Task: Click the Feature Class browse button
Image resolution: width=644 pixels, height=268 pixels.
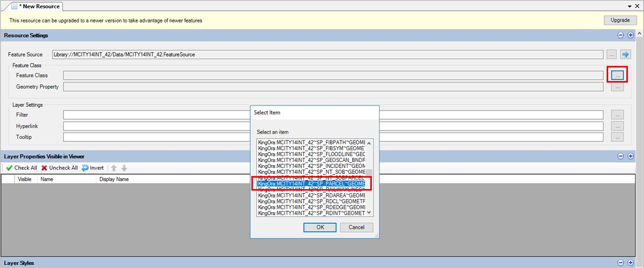Action: point(617,75)
